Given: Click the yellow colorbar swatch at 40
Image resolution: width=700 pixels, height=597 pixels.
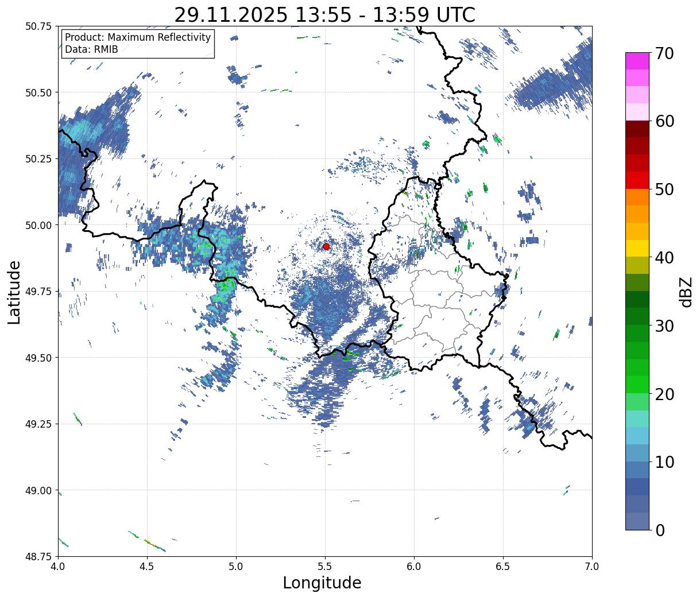Looking at the screenshot, I should (x=637, y=248).
